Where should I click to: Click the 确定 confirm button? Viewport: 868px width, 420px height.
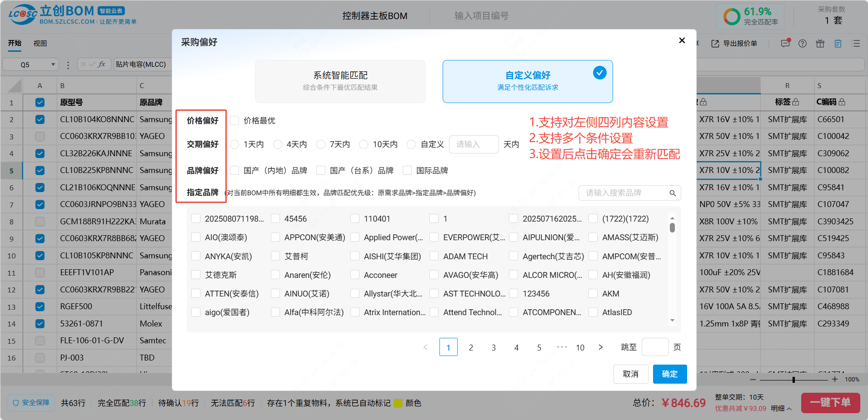(669, 374)
